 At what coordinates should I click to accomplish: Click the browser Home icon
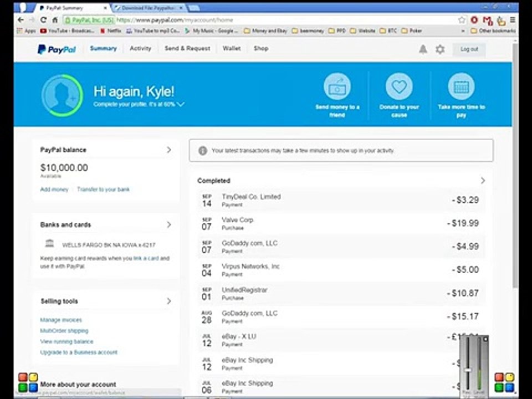[x=55, y=20]
